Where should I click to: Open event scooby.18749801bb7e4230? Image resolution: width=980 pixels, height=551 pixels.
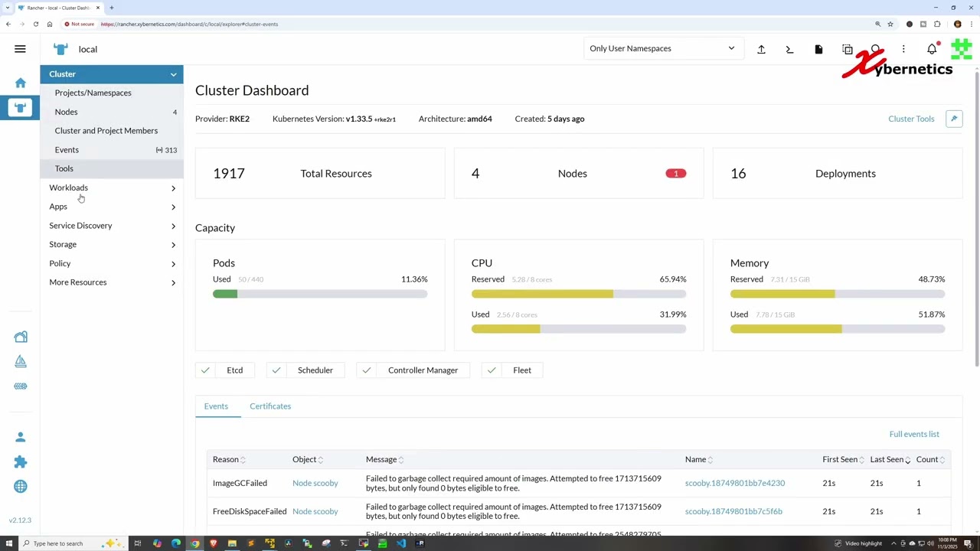[734, 483]
